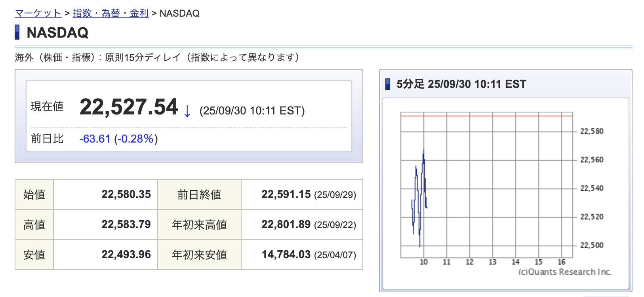
Task: Select the 始値 value 22,580.35
Action: 126,194
